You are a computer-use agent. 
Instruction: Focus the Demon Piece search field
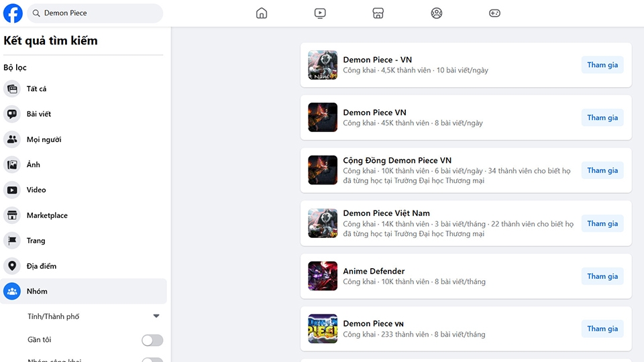[x=95, y=13]
